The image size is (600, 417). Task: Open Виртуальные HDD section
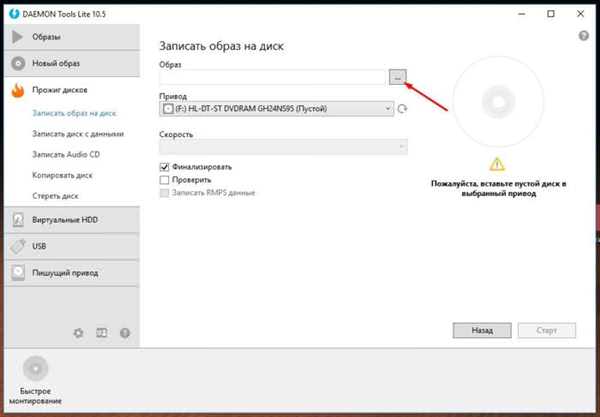tap(72, 220)
